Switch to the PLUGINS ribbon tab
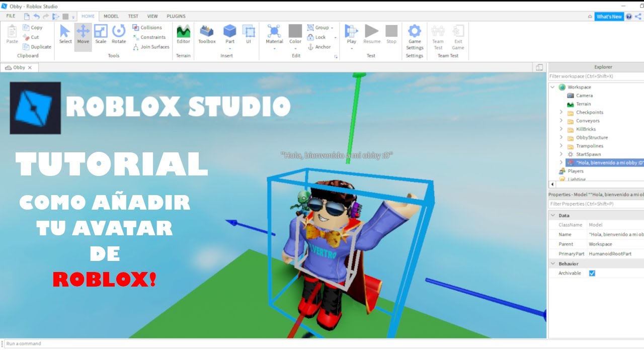Image resolution: width=644 pixels, height=362 pixels. point(176,16)
